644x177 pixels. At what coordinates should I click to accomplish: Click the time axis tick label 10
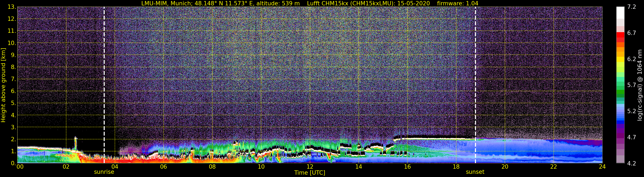click(x=261, y=167)
